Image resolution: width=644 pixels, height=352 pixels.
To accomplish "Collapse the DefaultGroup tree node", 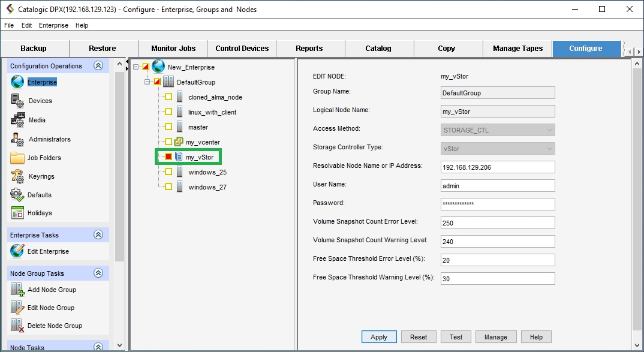I will click(x=148, y=82).
